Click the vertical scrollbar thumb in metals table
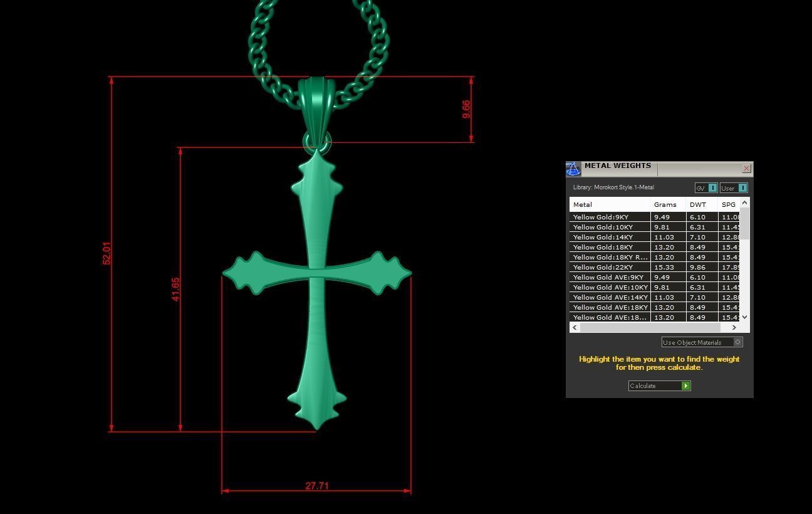This screenshot has width=812, height=514. click(744, 223)
